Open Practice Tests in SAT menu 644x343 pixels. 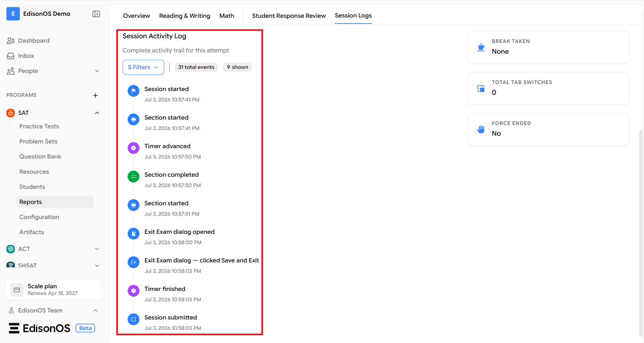pyautogui.click(x=39, y=126)
